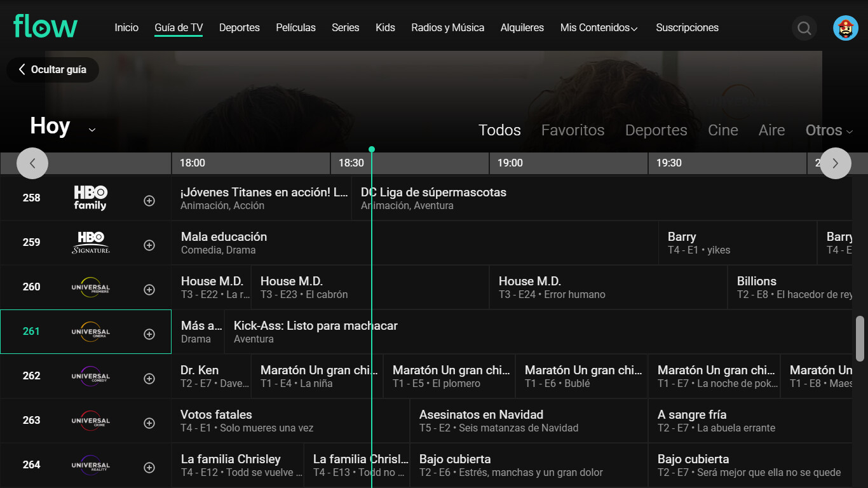Add channel 260 Universal Premiere to favorites
Screen dimensions: 868x488
click(x=149, y=290)
